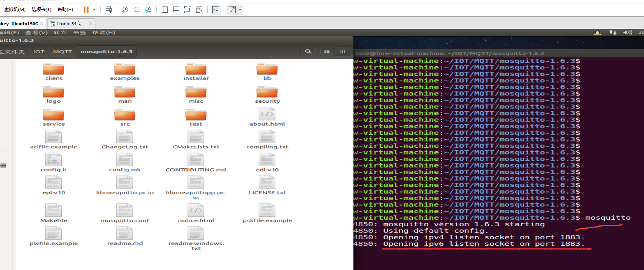Select the edl-v10 file

267,163
